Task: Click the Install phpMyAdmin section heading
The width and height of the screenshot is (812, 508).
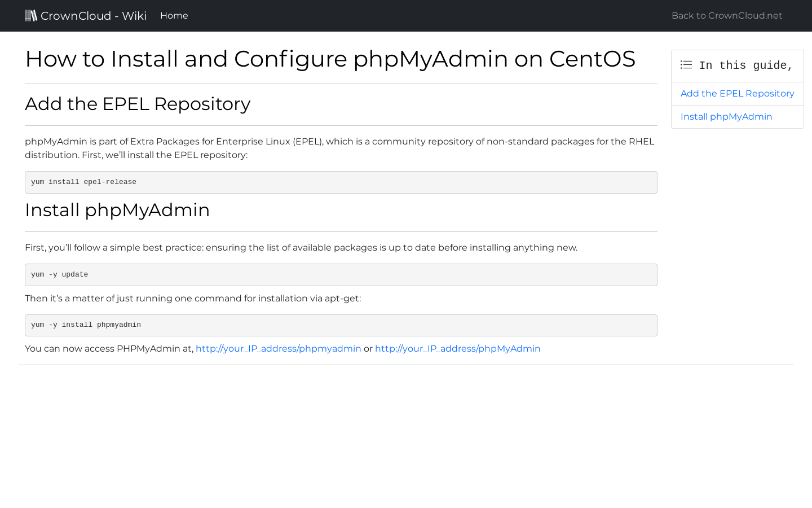Action: (117, 210)
